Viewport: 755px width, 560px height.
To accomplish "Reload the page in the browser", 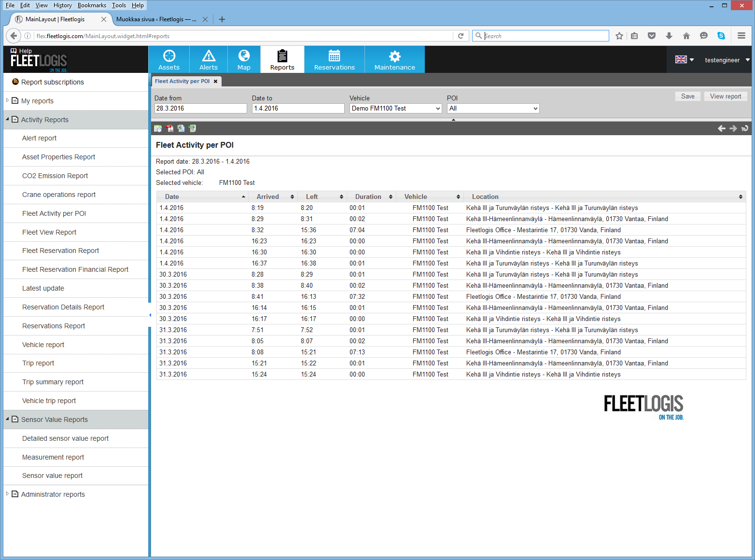I will 461,36.
